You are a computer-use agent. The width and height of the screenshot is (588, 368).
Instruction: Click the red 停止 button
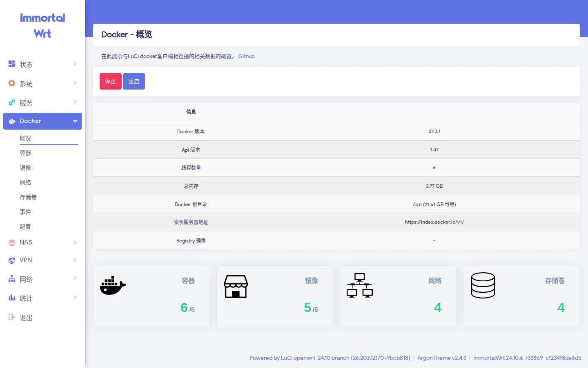(111, 81)
